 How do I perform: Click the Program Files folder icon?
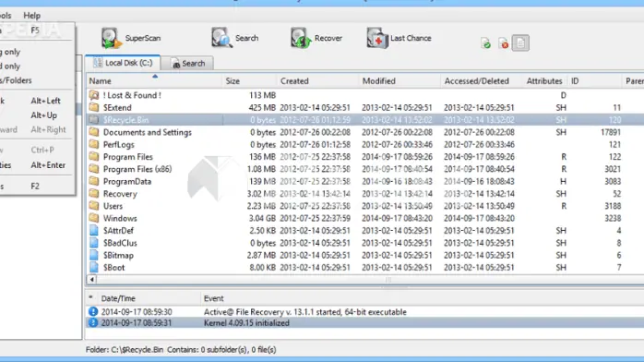[94, 157]
